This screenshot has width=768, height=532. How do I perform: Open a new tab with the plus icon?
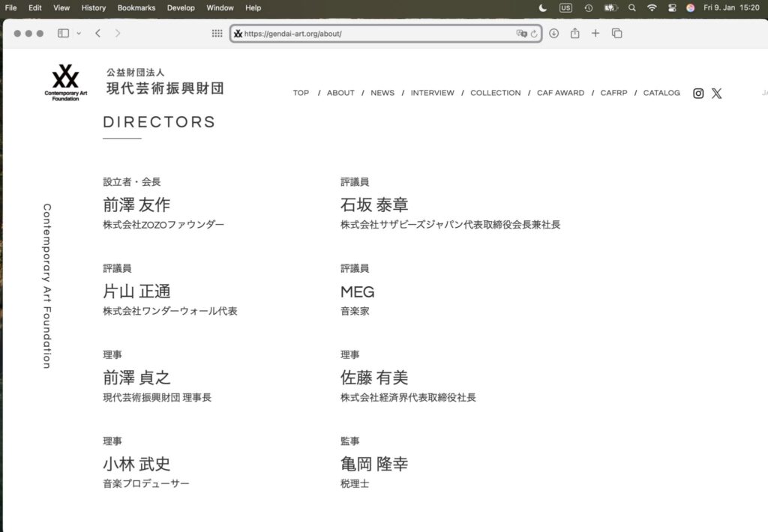[x=595, y=34]
